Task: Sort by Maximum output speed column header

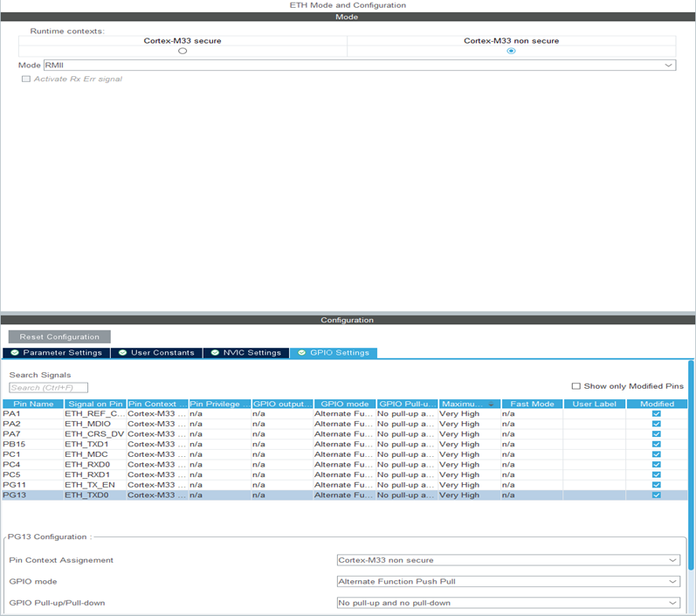Action: (470, 404)
